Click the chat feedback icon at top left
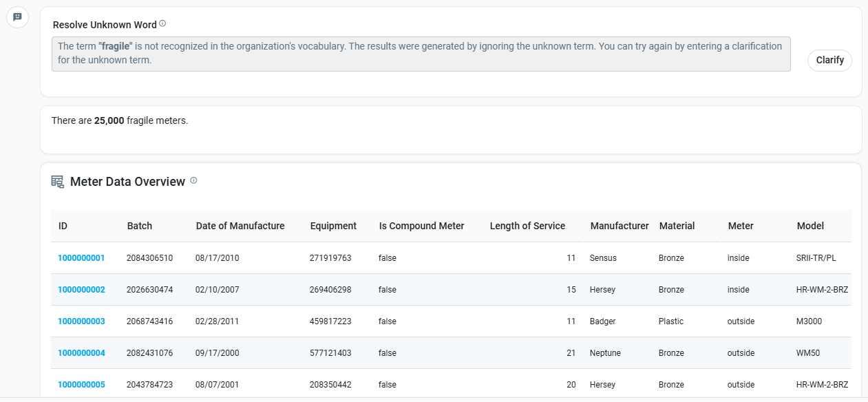Screen dimensions: 868x402 coord(17,17)
